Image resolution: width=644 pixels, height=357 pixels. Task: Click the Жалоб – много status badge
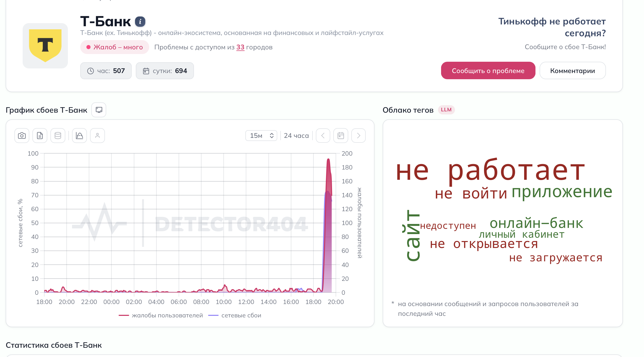tap(114, 47)
